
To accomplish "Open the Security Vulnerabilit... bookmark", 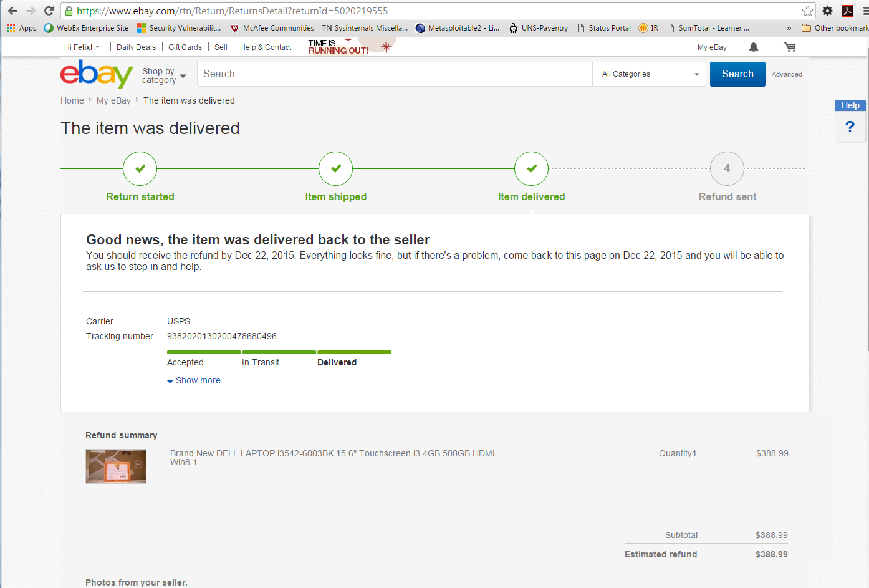I will click(179, 28).
